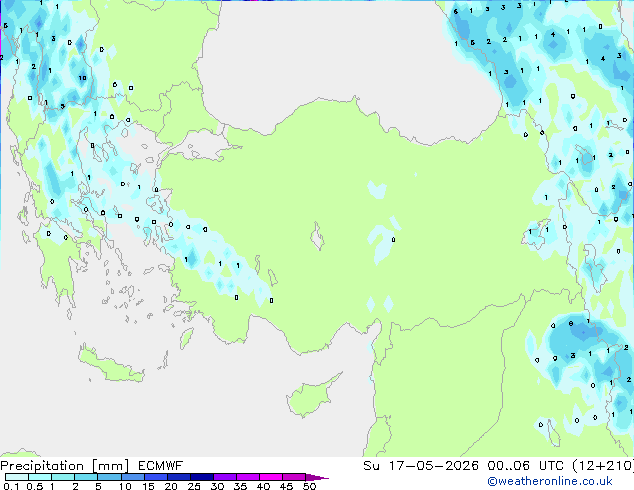Image resolution: width=634 pixels, height=490 pixels.
Task: Select the '00..06 UTC' time text
Action: [x=525, y=466]
